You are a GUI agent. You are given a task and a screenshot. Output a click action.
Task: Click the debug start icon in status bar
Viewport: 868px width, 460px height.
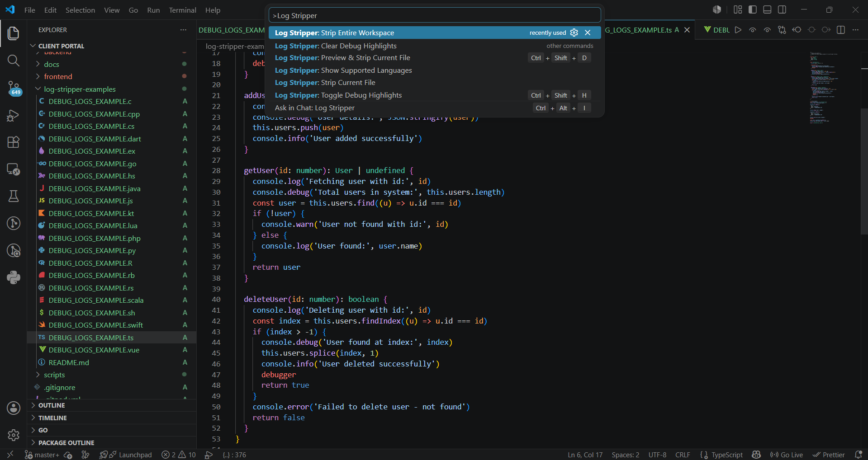click(209, 455)
